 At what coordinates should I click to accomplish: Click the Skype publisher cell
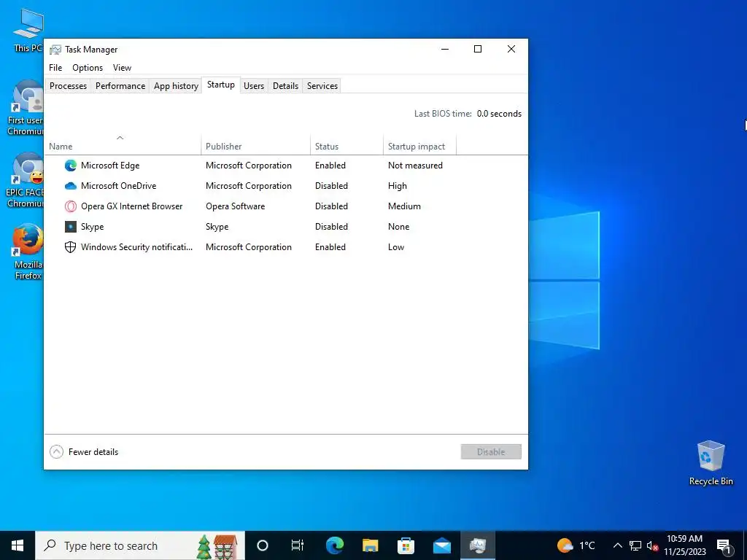(217, 227)
